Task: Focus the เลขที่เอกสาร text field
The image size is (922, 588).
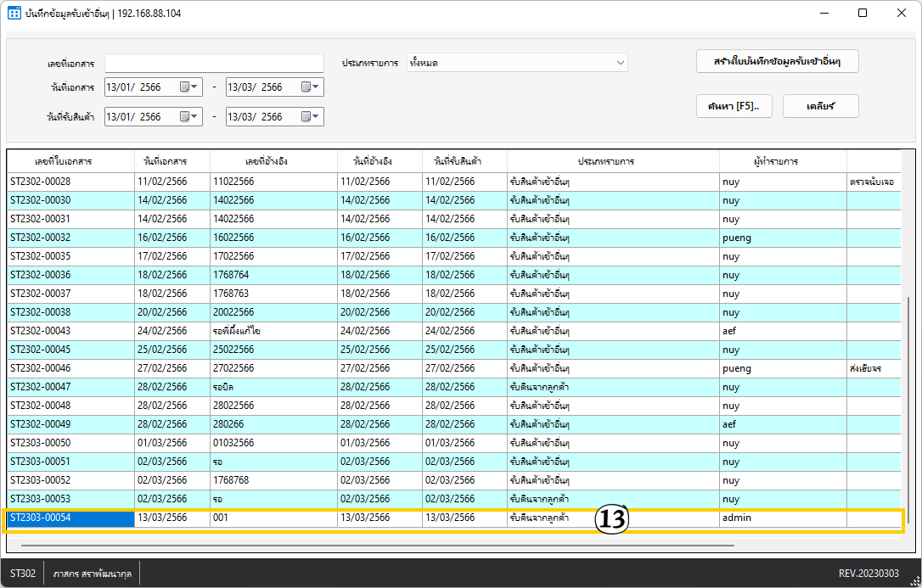Action: pos(214,64)
